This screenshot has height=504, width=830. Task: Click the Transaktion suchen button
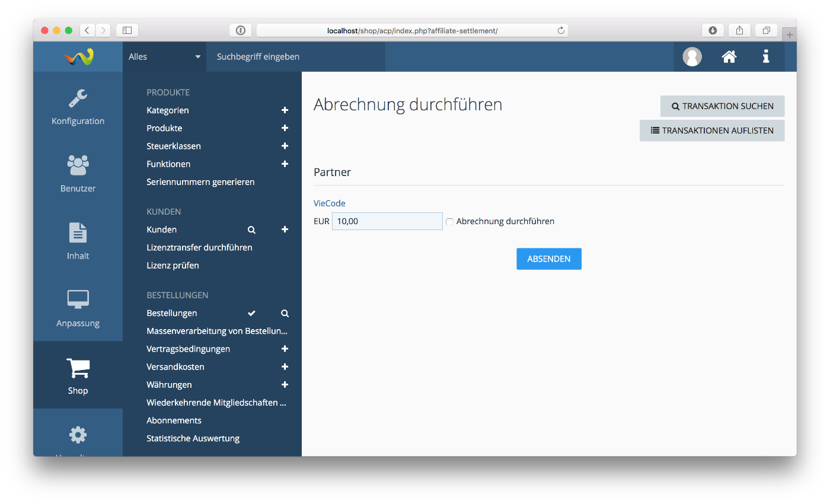(722, 106)
